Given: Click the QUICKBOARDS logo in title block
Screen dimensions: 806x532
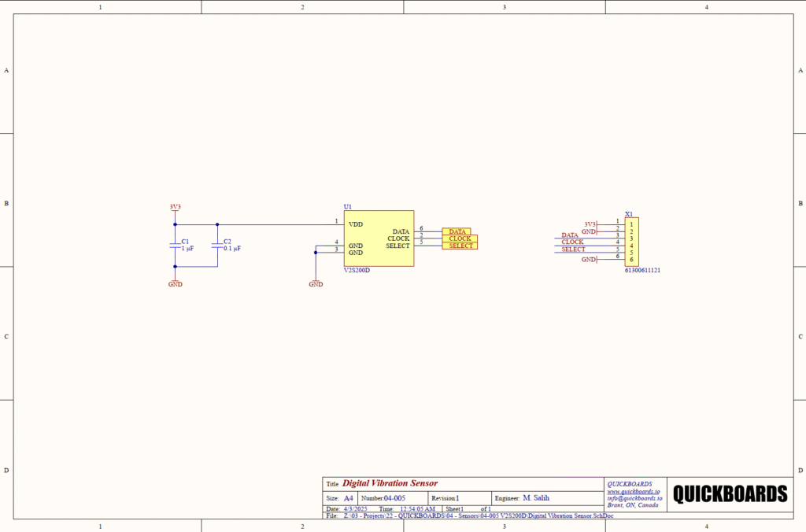Looking at the screenshot, I should 730,493.
